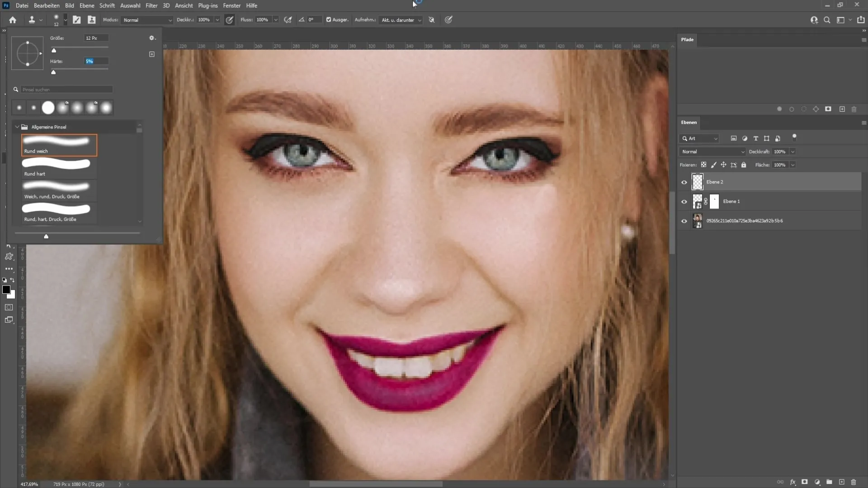Click the Move tool in toolbar
The width and height of the screenshot is (868, 488).
click(x=9, y=245)
